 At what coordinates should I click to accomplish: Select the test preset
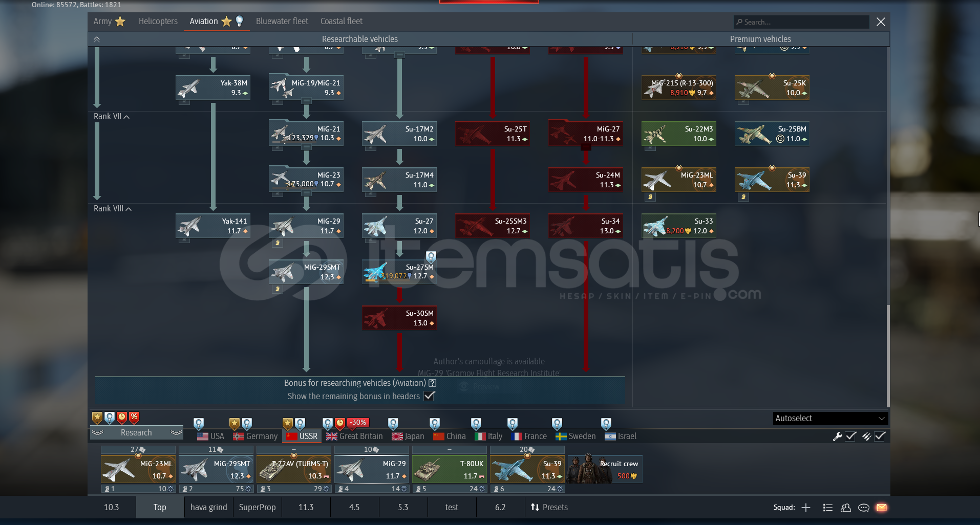point(452,508)
